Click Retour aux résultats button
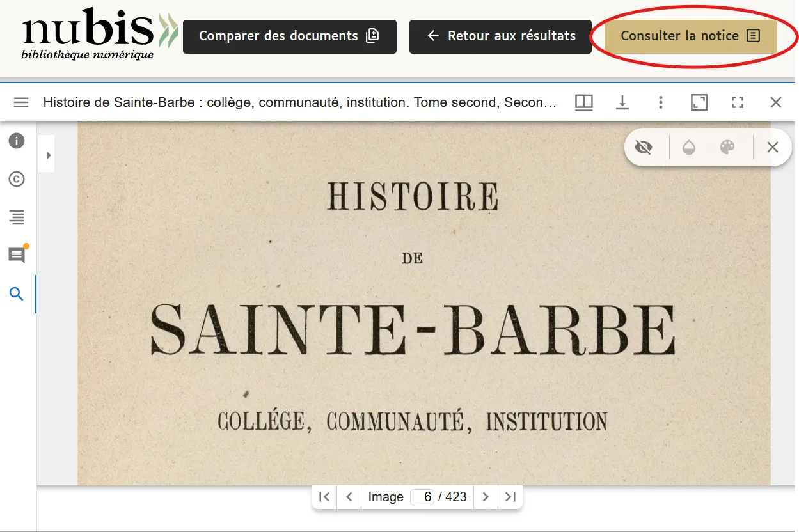The height and width of the screenshot is (532, 799). 500,36
